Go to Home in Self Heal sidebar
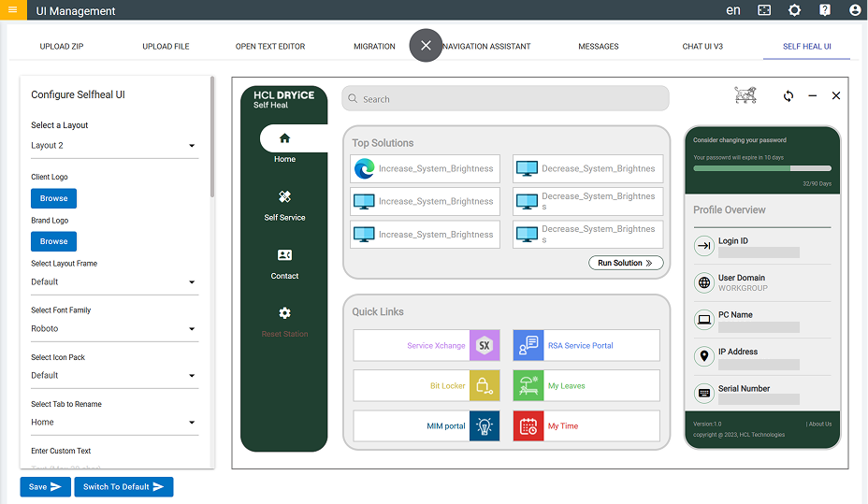 [284, 138]
